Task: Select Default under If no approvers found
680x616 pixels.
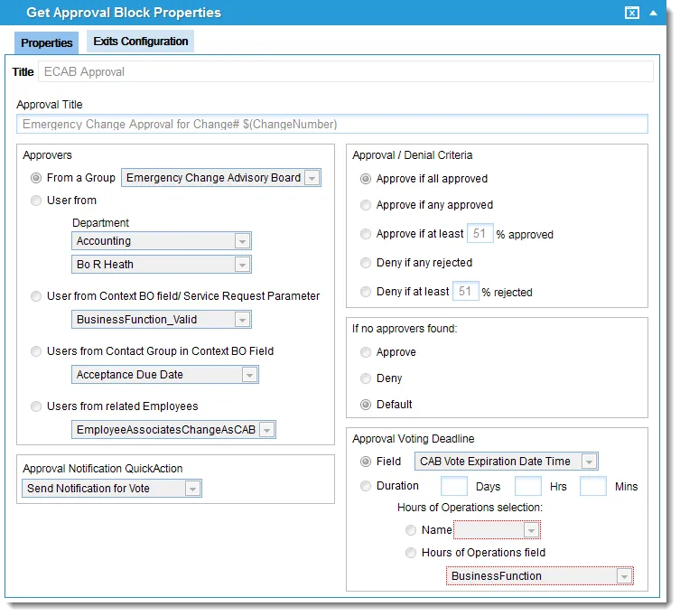Action: point(366,405)
